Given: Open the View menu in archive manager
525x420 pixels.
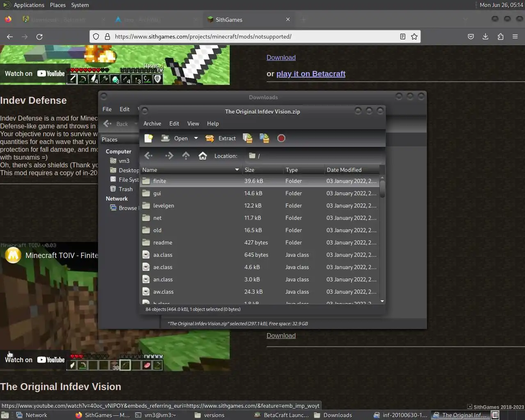Looking at the screenshot, I should 193,123.
